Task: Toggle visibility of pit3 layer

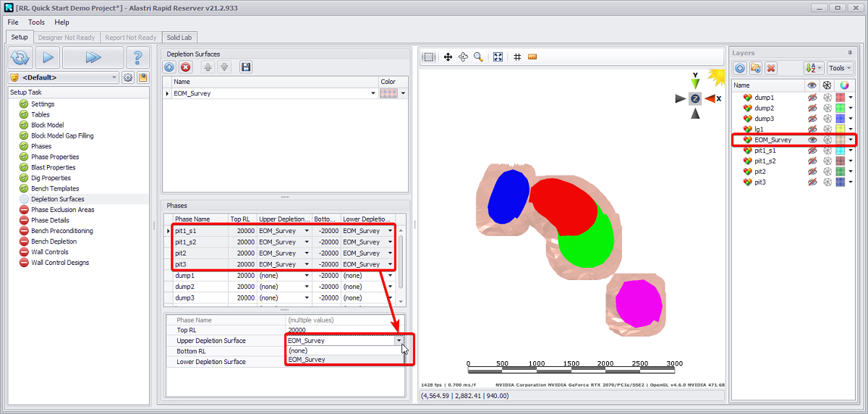Action: [x=812, y=182]
